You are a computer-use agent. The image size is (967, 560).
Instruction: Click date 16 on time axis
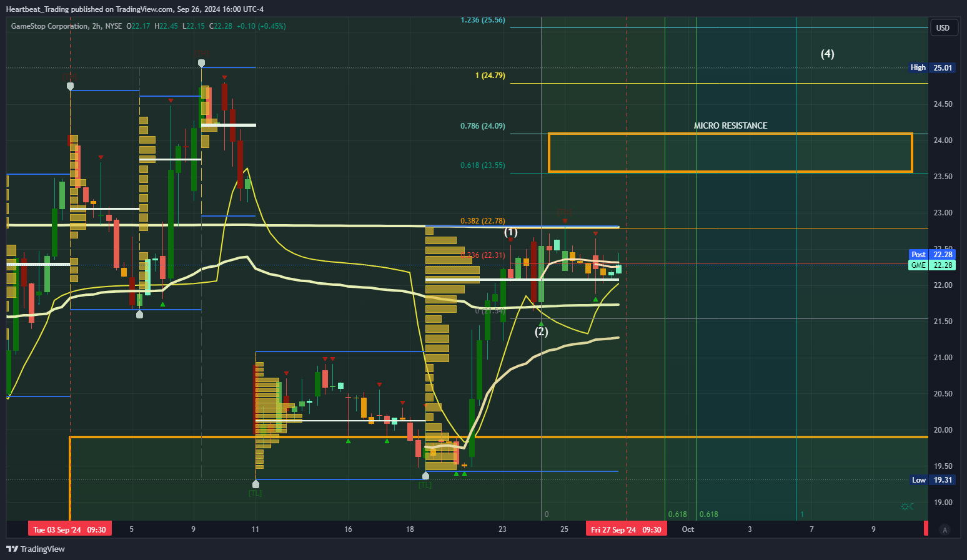click(x=348, y=529)
